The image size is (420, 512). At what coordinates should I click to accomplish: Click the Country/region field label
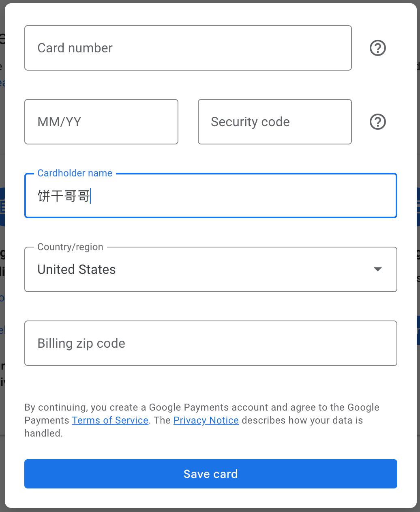pyautogui.click(x=70, y=247)
